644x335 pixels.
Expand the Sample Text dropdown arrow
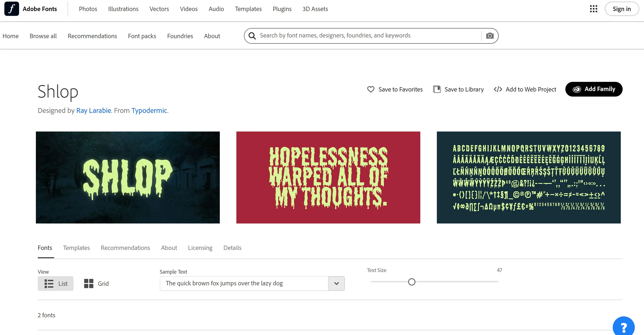(337, 283)
